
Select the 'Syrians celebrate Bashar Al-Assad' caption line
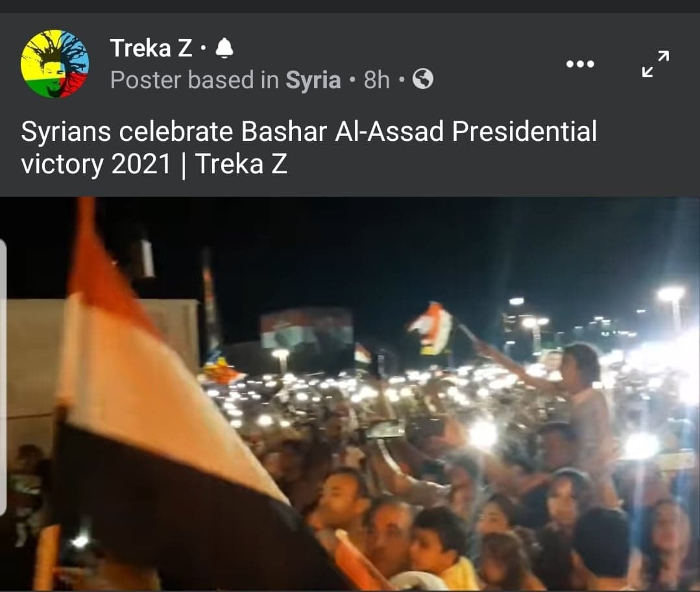[x=309, y=132]
